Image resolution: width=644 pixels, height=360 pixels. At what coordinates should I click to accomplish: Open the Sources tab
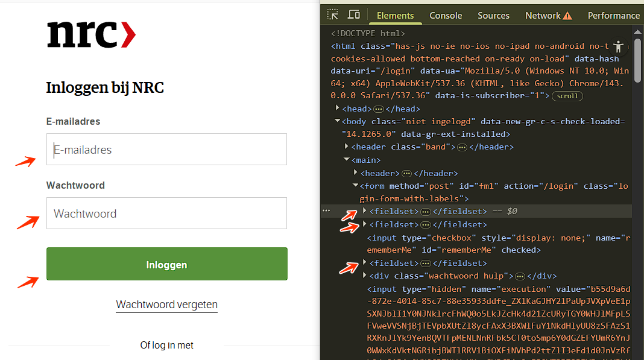(x=493, y=16)
